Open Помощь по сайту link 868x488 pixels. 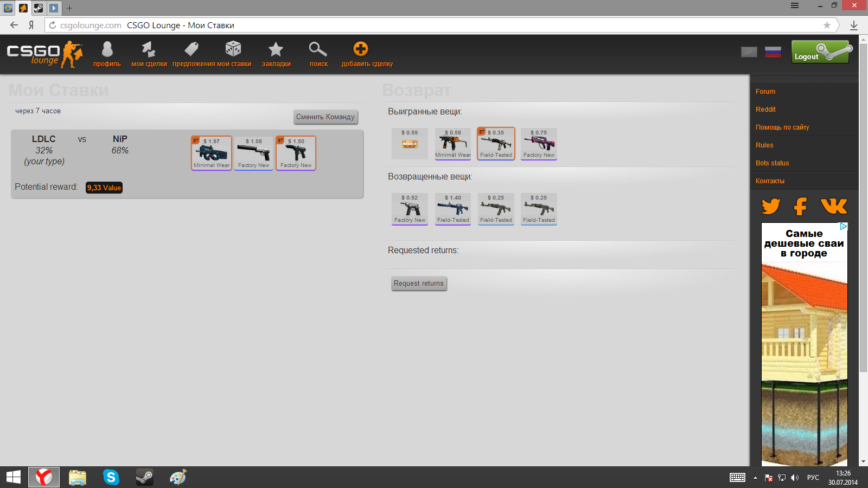[782, 127]
